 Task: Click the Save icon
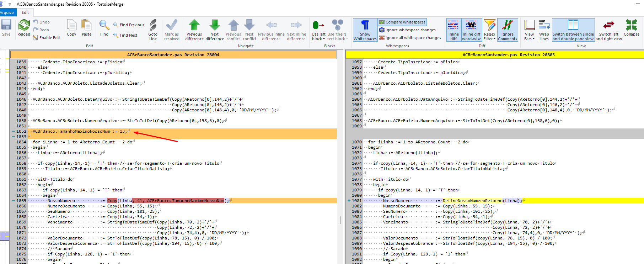coord(6,28)
